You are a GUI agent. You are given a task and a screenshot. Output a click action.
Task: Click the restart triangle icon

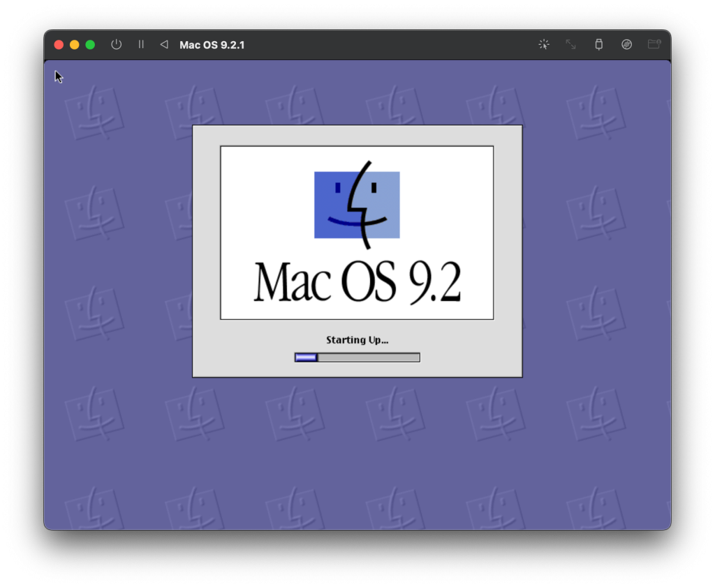164,44
